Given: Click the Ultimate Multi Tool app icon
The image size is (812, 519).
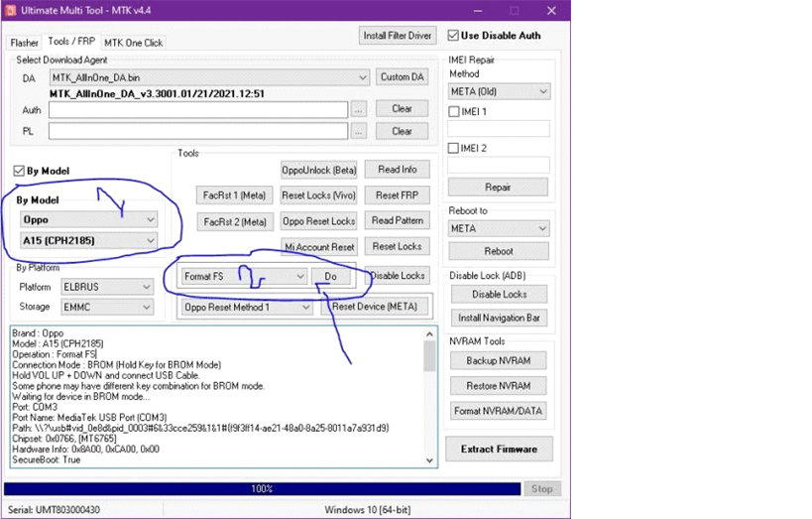Looking at the screenshot, I should [10, 10].
